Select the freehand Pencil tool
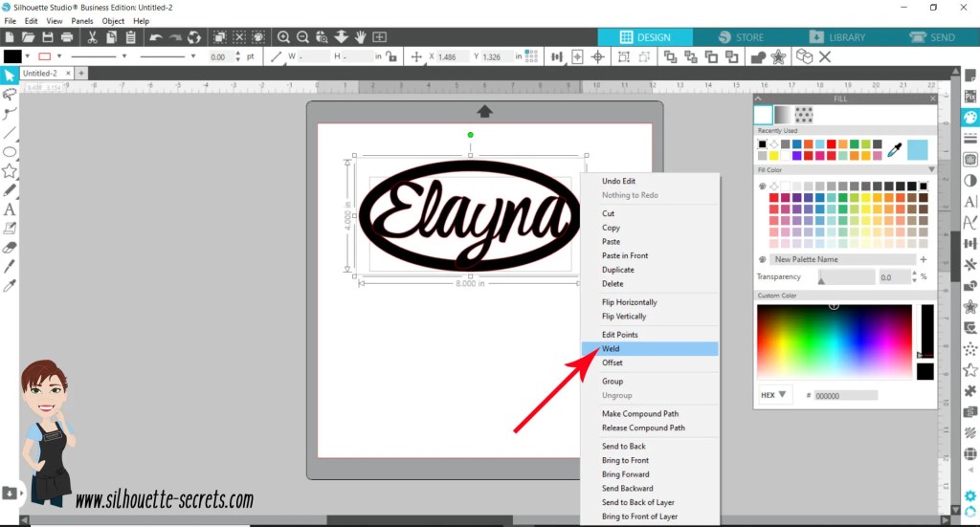This screenshot has width=980, height=527. (x=10, y=190)
